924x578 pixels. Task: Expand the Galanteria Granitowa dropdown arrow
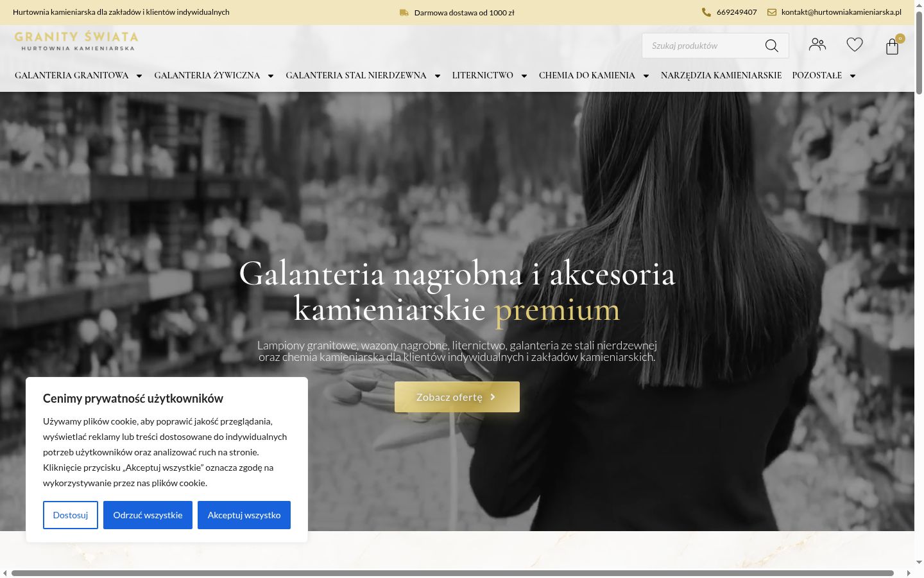click(x=139, y=76)
